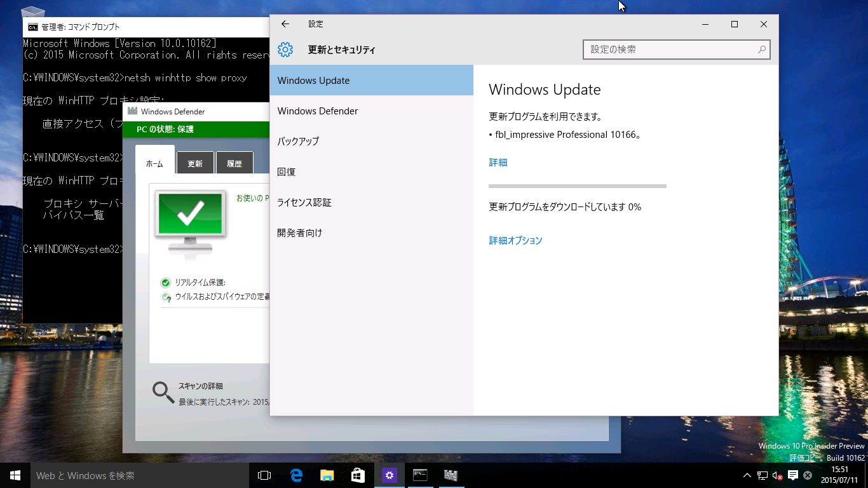The width and height of the screenshot is (868, 488).
Task: Click the text 更新プログラムを利用できます。
Action: (x=546, y=117)
